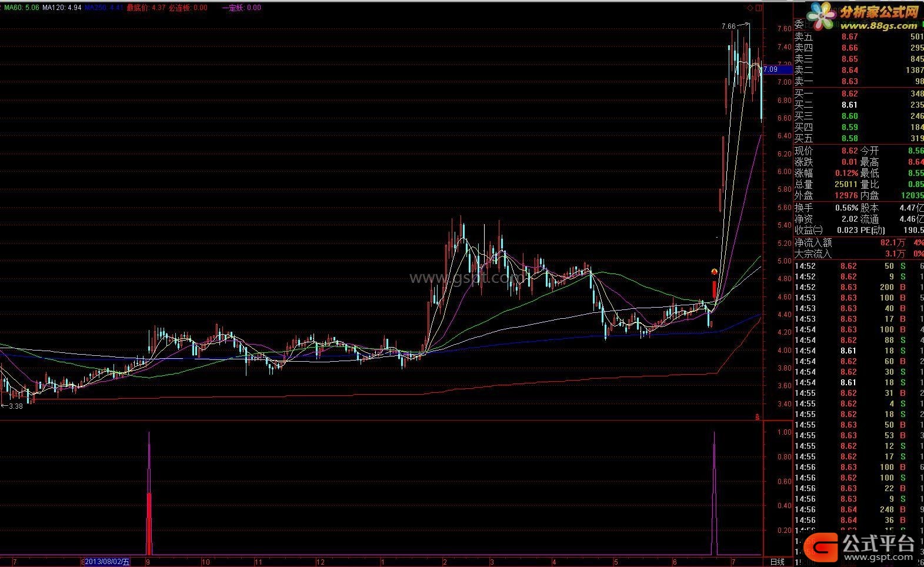Select the 14:56 trade row with volume 22

click(859, 488)
